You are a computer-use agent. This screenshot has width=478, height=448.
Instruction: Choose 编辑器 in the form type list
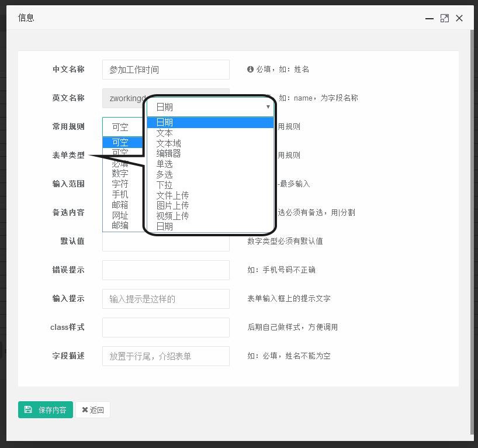[168, 154]
